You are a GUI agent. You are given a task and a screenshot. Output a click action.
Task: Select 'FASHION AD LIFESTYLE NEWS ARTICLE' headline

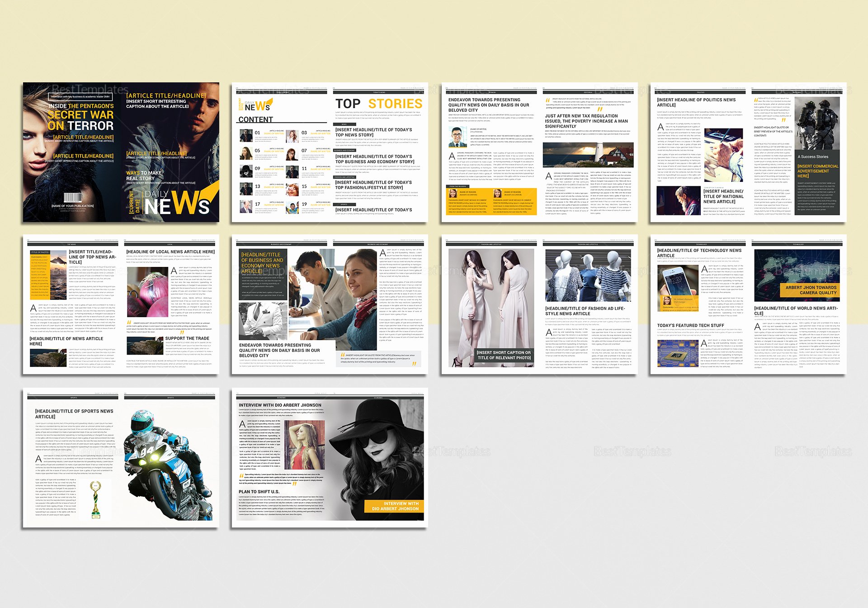tap(585, 311)
